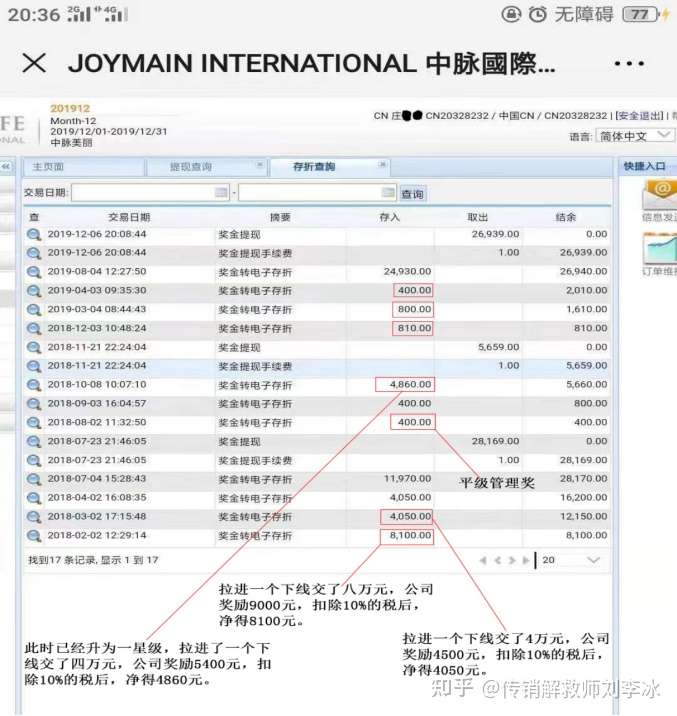
Task: View details icon for 2018-10-08 10:07:10 row
Action: click(x=34, y=385)
